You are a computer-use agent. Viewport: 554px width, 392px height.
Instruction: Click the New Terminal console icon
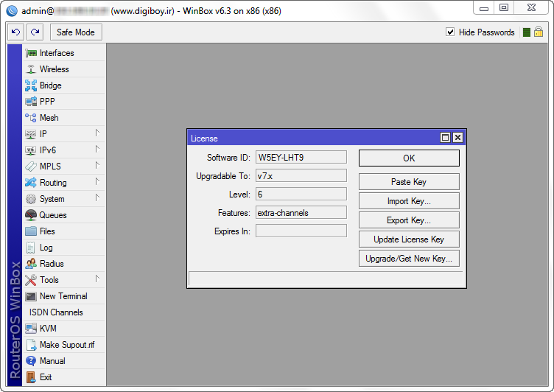point(31,296)
